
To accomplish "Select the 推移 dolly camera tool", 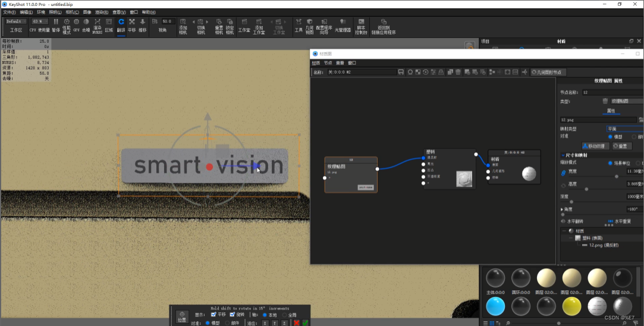I will click(143, 22).
